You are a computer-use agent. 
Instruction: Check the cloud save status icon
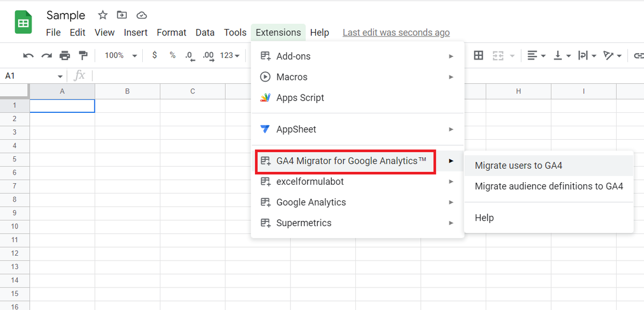pyautogui.click(x=142, y=15)
